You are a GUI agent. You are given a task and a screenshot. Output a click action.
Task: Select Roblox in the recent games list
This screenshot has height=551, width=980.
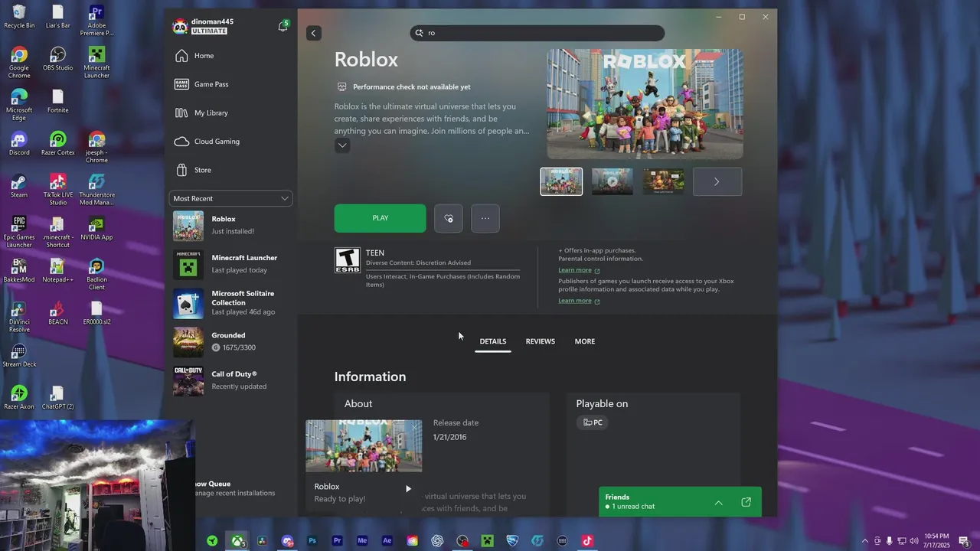[230, 225]
